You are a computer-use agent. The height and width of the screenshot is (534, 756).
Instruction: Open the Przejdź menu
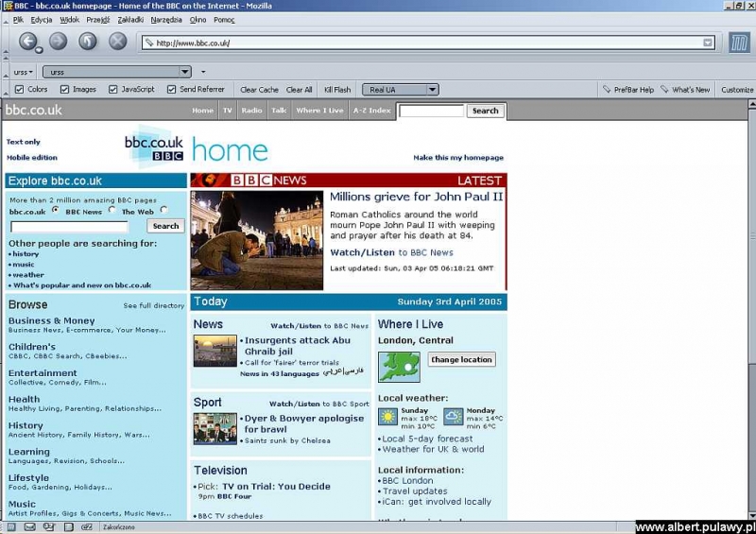pos(98,20)
